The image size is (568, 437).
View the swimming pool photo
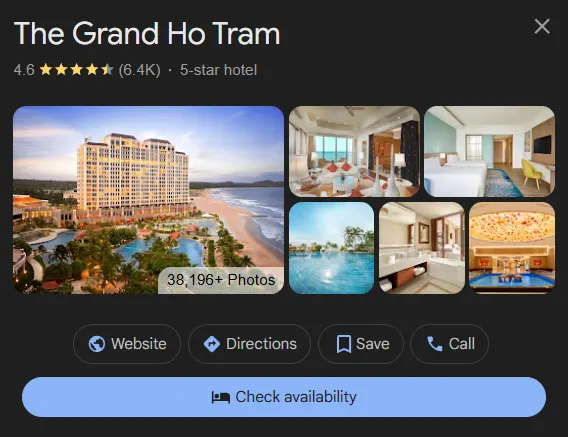coord(331,248)
